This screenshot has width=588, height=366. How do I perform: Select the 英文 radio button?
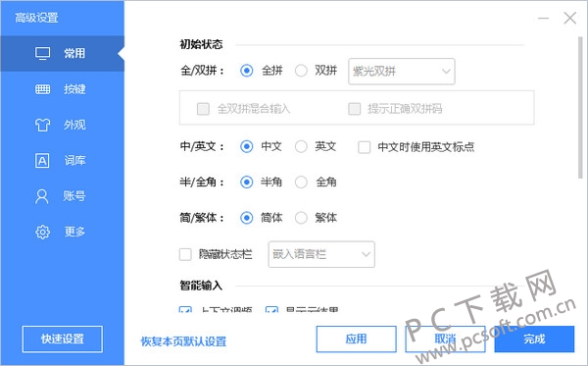tap(301, 146)
